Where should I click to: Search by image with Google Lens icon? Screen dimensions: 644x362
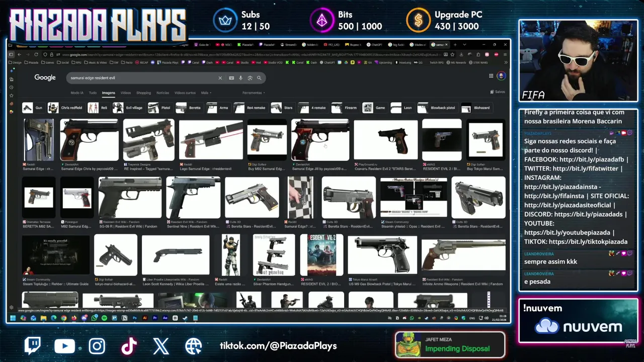tap(250, 78)
